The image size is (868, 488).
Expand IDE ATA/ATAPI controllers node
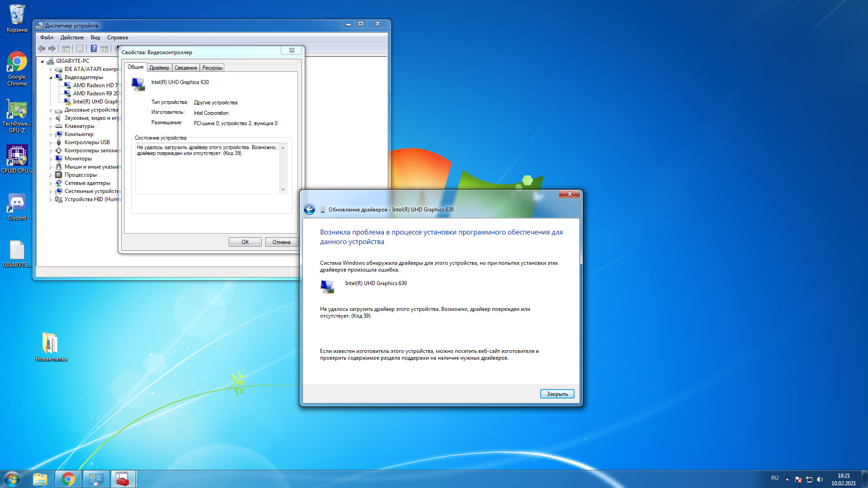(x=51, y=70)
